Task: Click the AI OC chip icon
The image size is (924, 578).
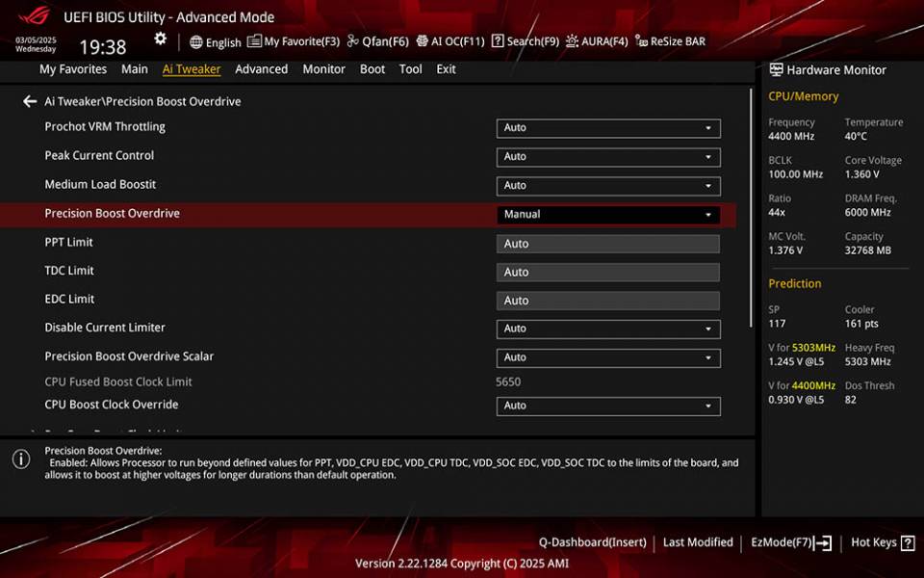Action: pyautogui.click(x=422, y=40)
